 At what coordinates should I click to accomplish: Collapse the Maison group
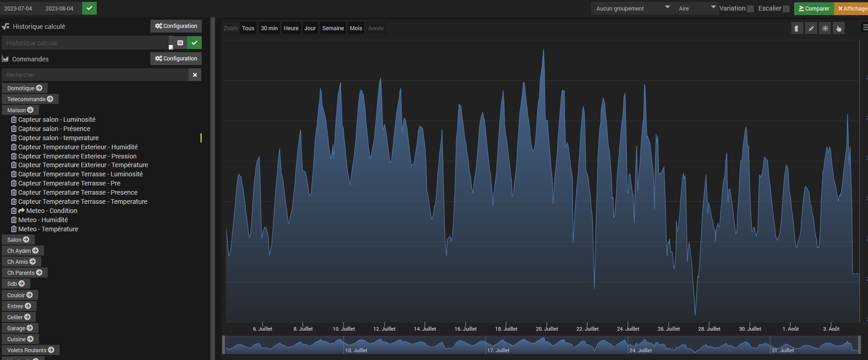(20, 110)
